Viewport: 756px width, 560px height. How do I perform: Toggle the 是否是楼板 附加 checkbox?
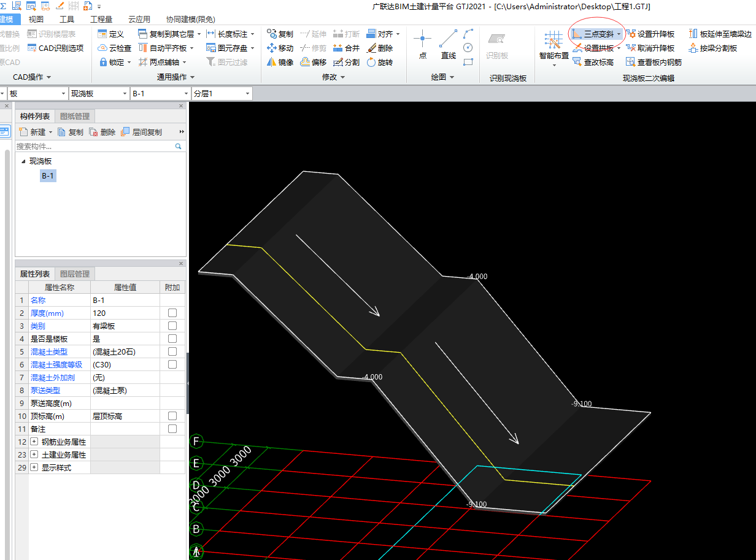(172, 339)
